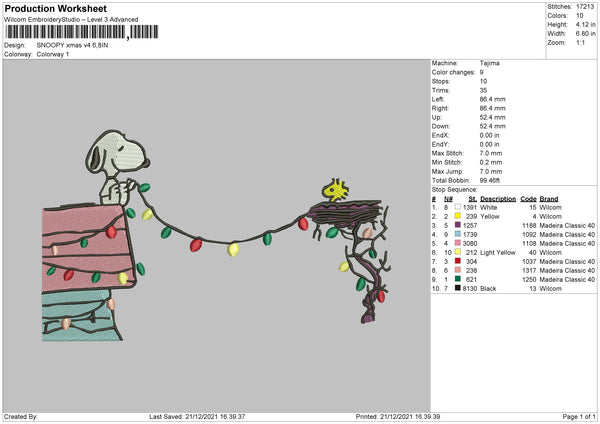
Task: Select the light blue swatch for 1739
Action: pos(457,234)
